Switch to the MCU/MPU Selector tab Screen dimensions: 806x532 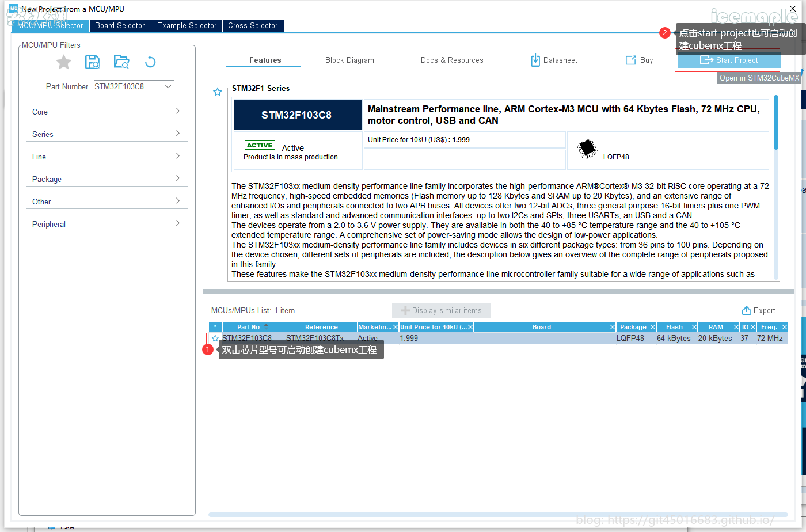[x=50, y=26]
